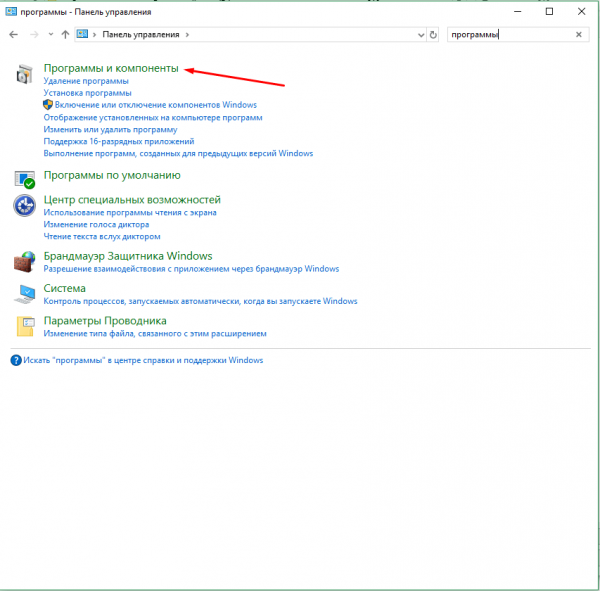
Task: Open Включение или отключение компонентов Windows
Action: pos(156,105)
